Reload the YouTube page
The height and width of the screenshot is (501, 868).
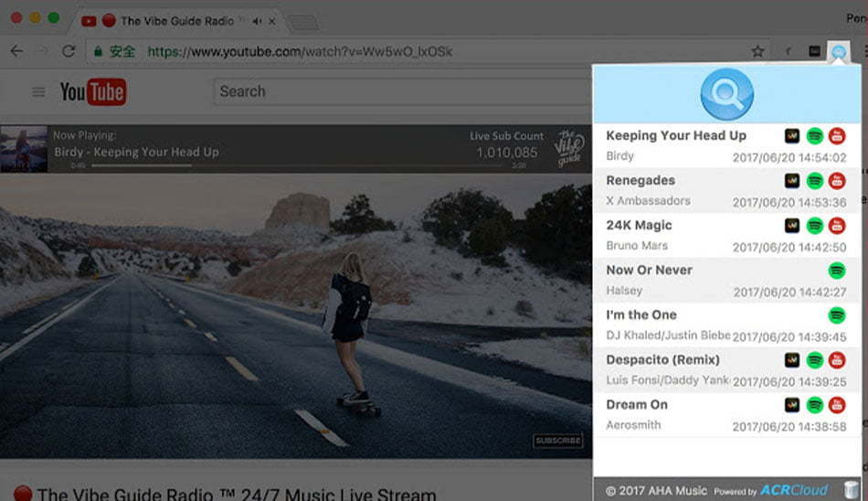point(69,51)
